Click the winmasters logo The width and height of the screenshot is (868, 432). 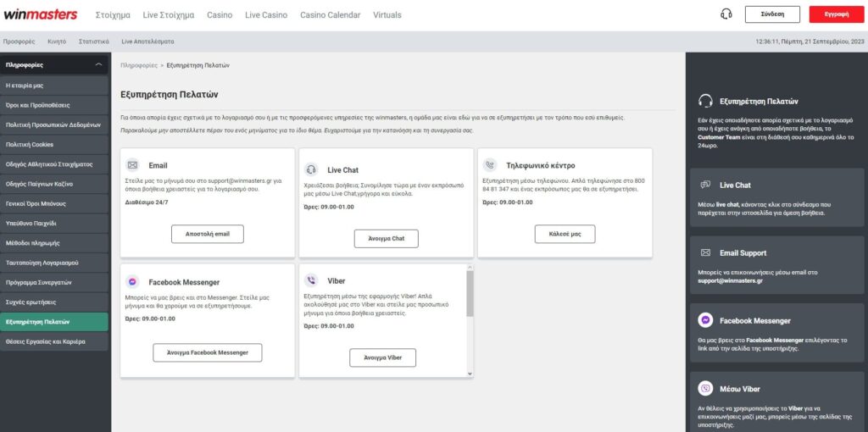tap(40, 14)
